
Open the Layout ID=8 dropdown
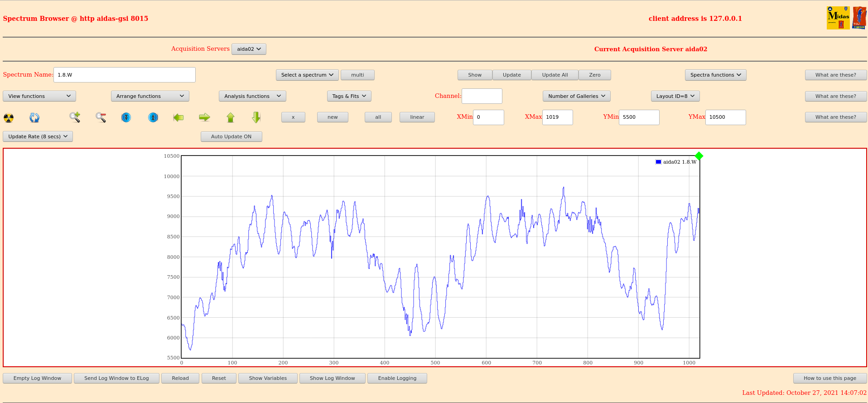coord(675,96)
